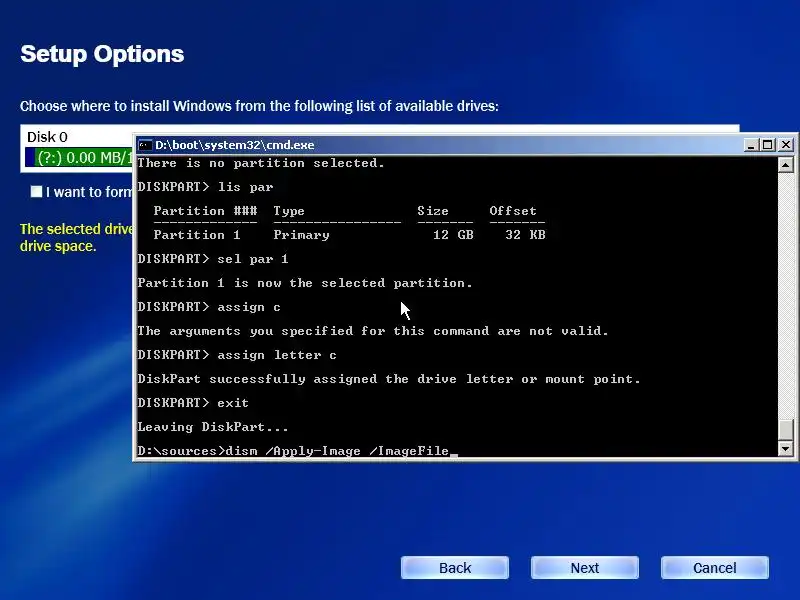
Task: Click the Back button
Action: (x=455, y=568)
